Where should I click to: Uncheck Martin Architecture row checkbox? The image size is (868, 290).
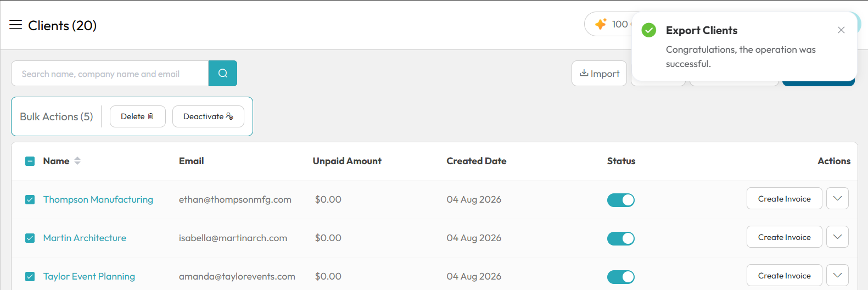30,238
